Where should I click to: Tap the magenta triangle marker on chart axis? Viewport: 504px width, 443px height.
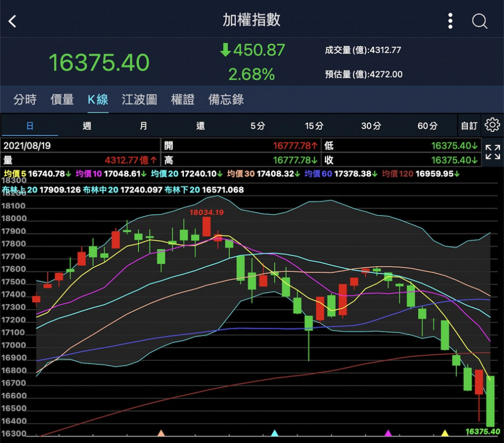point(388,433)
